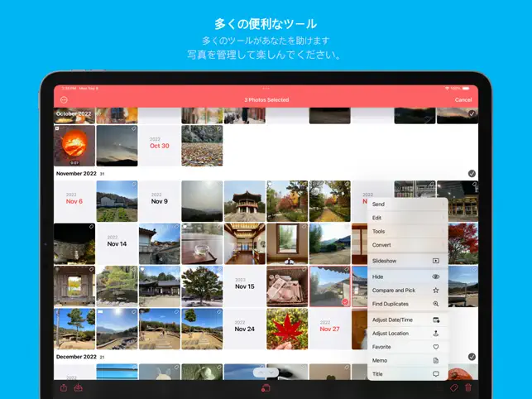Screen dimensions: 532x399
Task: Select the Nov 14 date tile
Action: coord(117,243)
